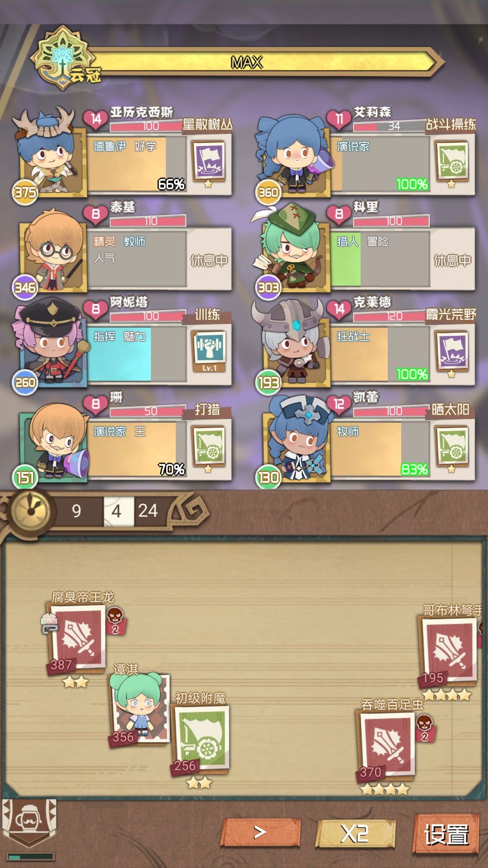The image size is (488, 868).
Task: Open the 设置 settings button
Action: [x=446, y=834]
